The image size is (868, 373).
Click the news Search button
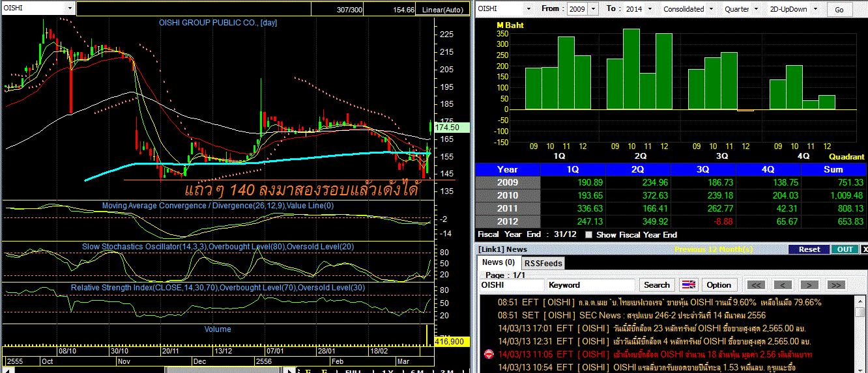coord(656,284)
